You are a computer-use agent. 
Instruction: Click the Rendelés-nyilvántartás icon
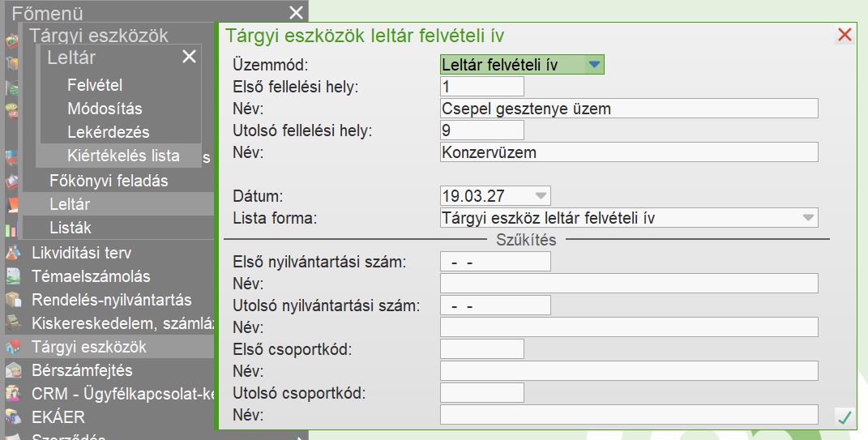coord(13,300)
